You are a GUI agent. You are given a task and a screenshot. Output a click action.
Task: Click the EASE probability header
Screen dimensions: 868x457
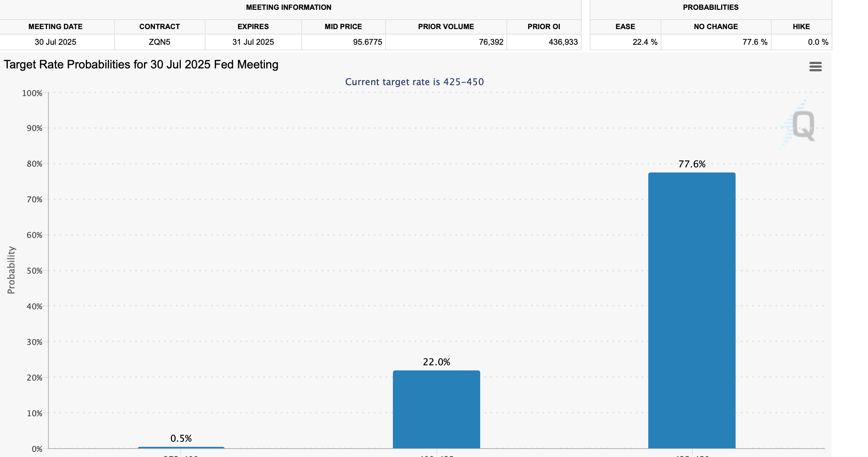(625, 27)
